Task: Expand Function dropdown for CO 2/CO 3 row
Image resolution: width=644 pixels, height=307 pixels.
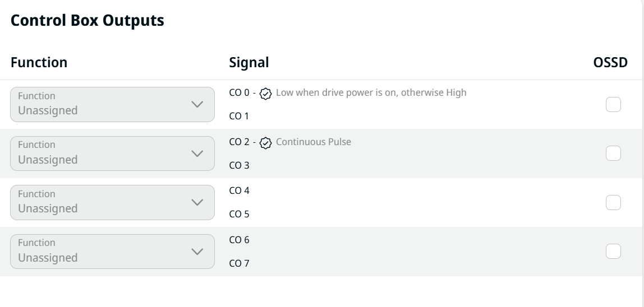Action: (112, 153)
